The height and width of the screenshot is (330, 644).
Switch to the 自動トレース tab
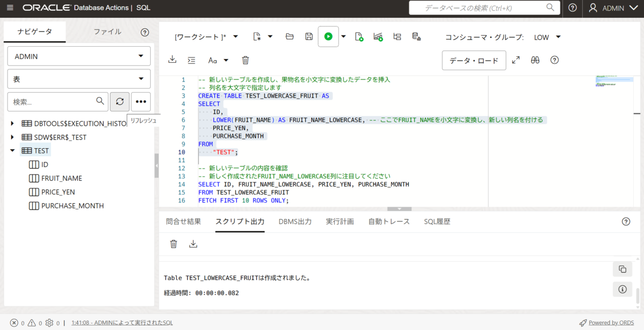pyautogui.click(x=389, y=222)
